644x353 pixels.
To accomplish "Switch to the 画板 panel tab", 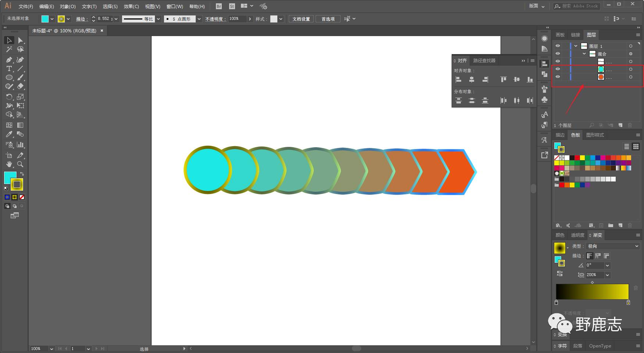I will [560, 35].
